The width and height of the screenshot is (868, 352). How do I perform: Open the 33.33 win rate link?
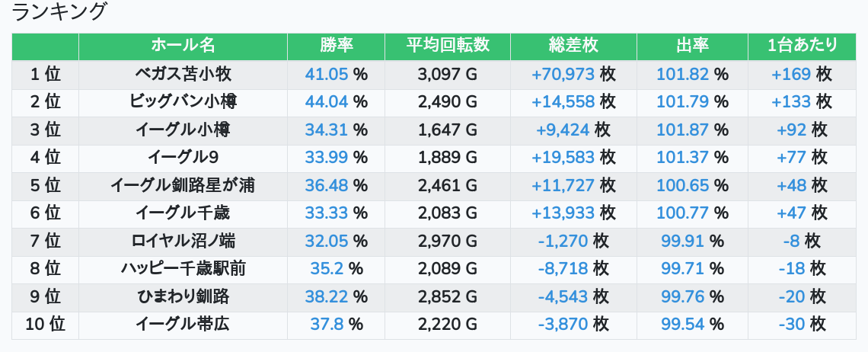click(326, 213)
